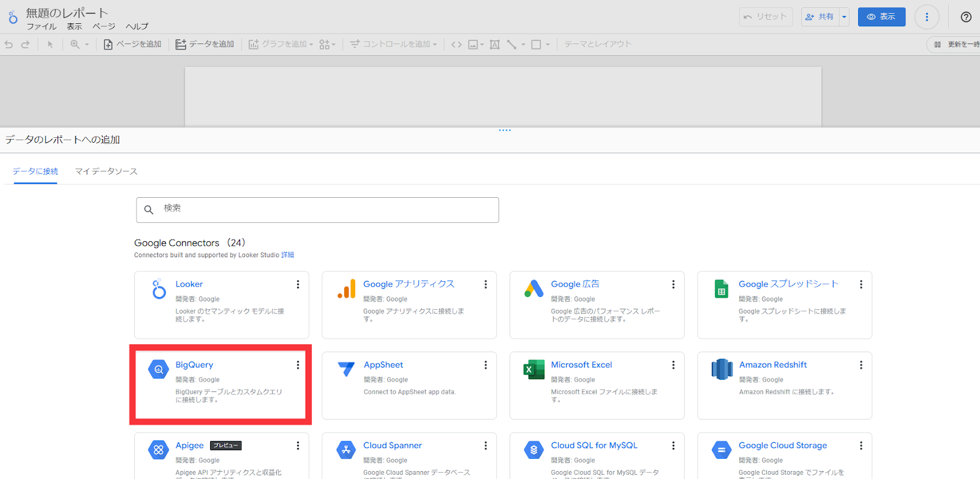This screenshot has height=479, width=980.
Task: Select the Looker connector card
Action: tap(222, 305)
